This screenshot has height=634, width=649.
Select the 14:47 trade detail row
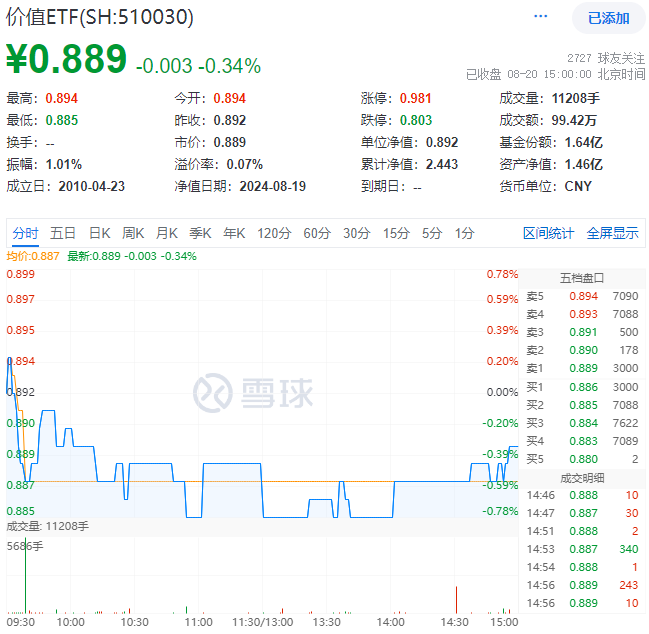pyautogui.click(x=582, y=513)
